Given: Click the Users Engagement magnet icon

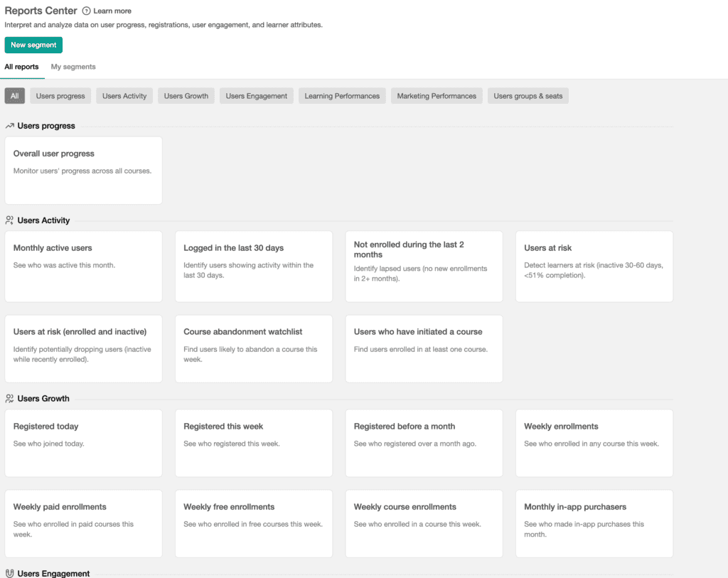Looking at the screenshot, I should [10, 573].
